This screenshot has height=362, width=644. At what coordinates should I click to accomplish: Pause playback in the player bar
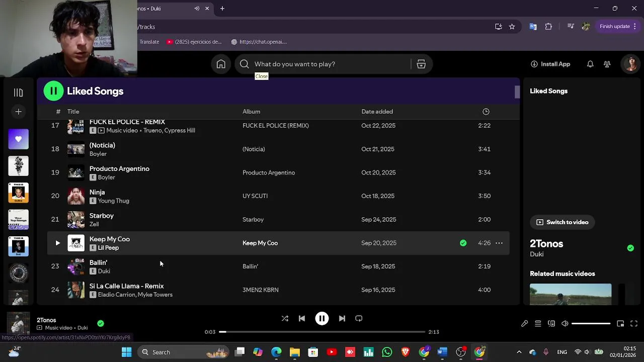322,318
